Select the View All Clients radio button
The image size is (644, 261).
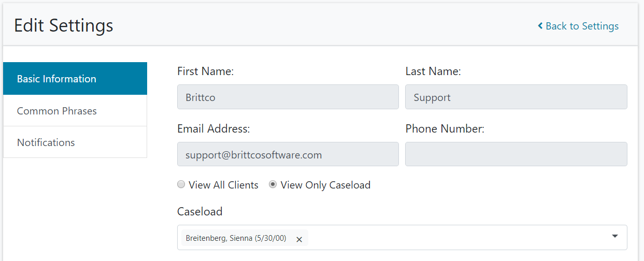coord(181,184)
